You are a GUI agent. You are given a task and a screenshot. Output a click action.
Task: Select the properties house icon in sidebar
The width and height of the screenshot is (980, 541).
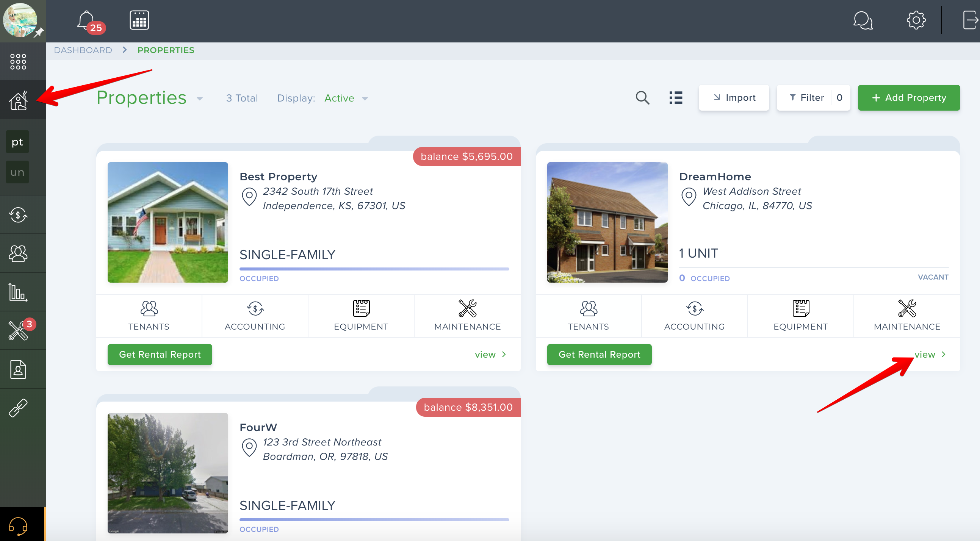pyautogui.click(x=18, y=100)
